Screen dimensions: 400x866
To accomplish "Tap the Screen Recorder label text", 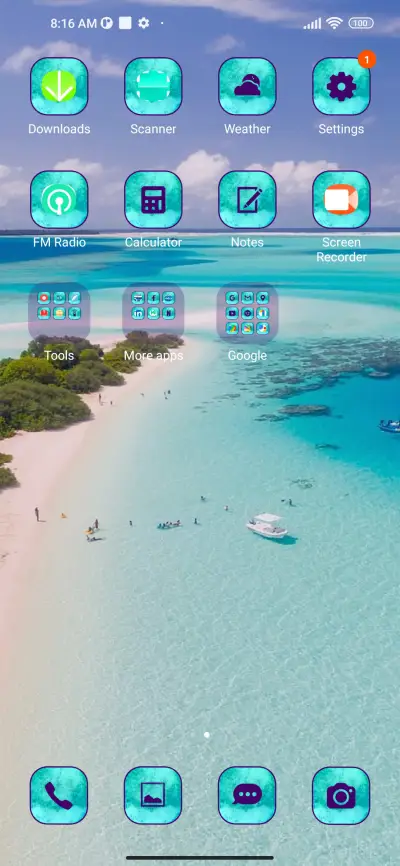I will pos(341,250).
